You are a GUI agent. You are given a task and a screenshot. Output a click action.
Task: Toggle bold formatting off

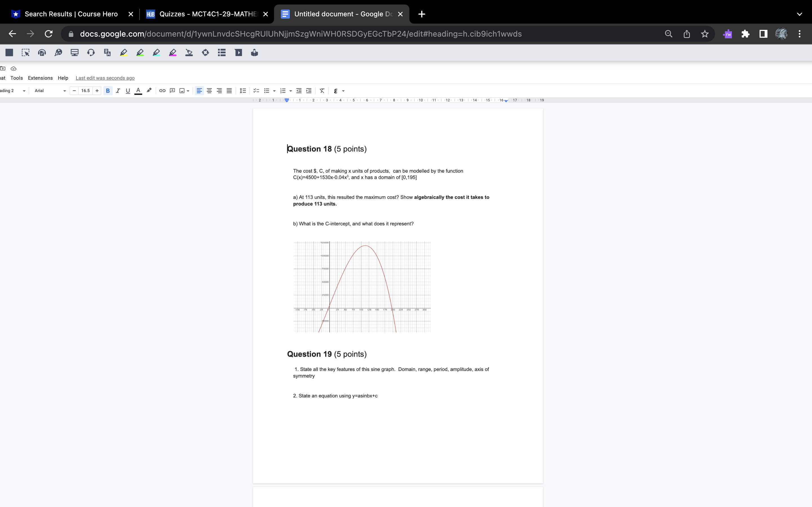[108, 90]
